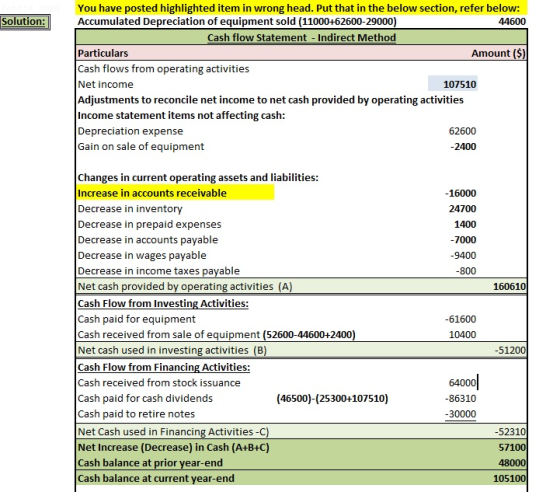Click the prepaid expenses value 1400
The image size is (560, 492).
point(465,224)
